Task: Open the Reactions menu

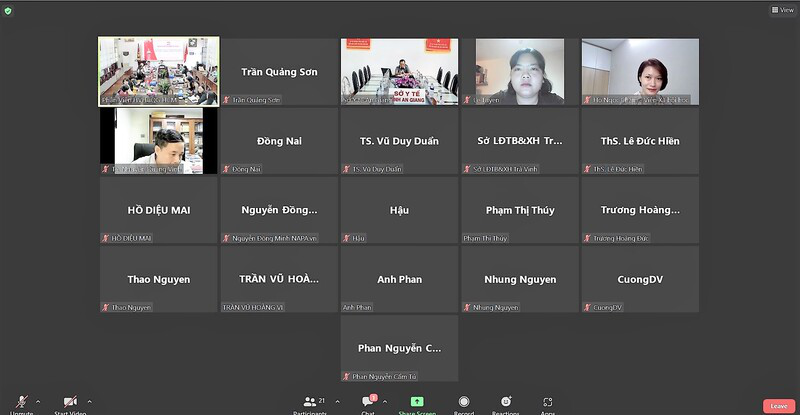Action: click(x=505, y=401)
